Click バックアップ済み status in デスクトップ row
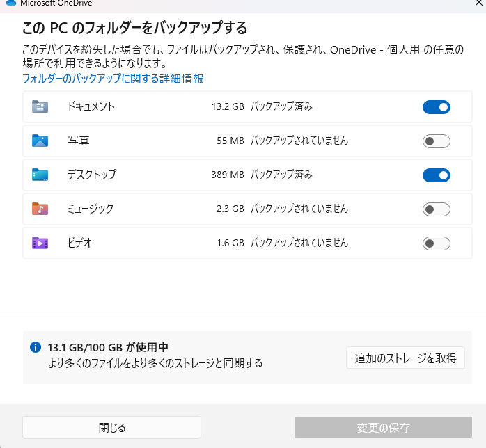This screenshot has width=486, height=448. point(281,175)
